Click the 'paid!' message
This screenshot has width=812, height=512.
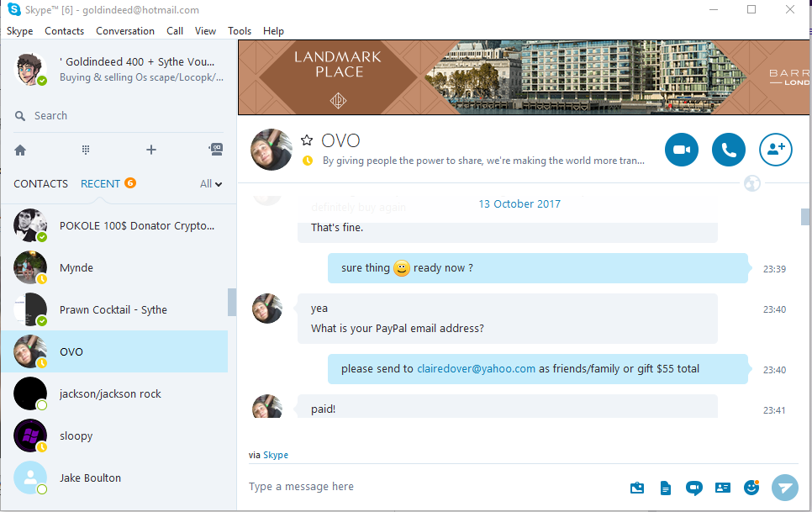508,408
